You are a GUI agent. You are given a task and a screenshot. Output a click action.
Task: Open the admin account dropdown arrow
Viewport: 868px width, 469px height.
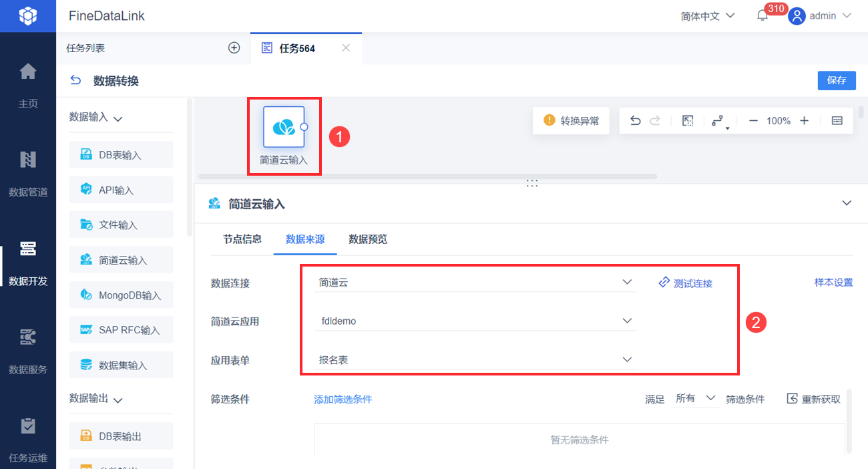(847, 15)
